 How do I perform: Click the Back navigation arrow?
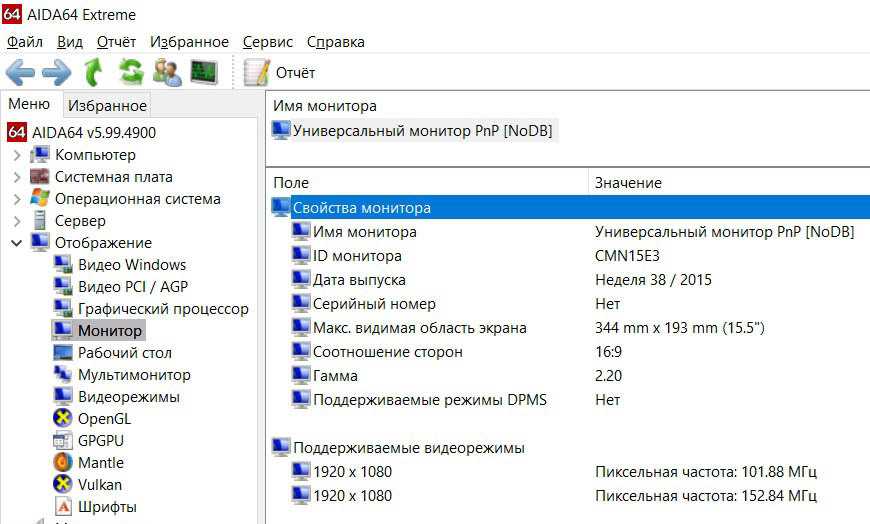[x=21, y=73]
